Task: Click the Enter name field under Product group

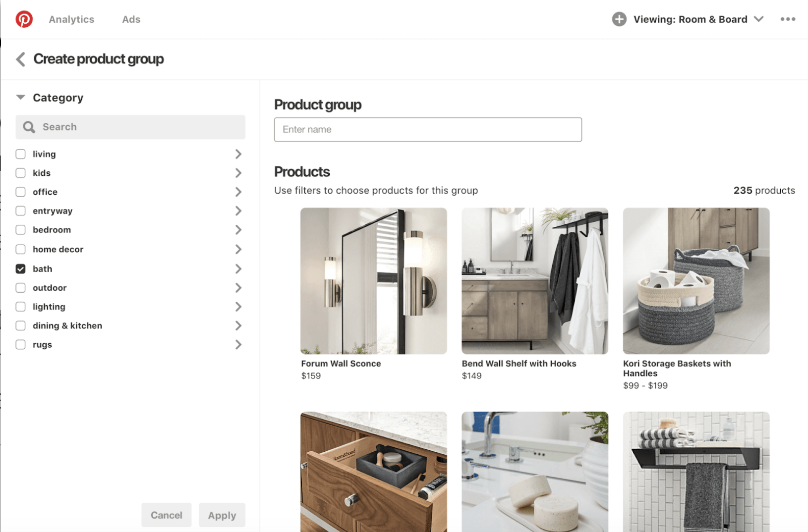Action: point(428,129)
